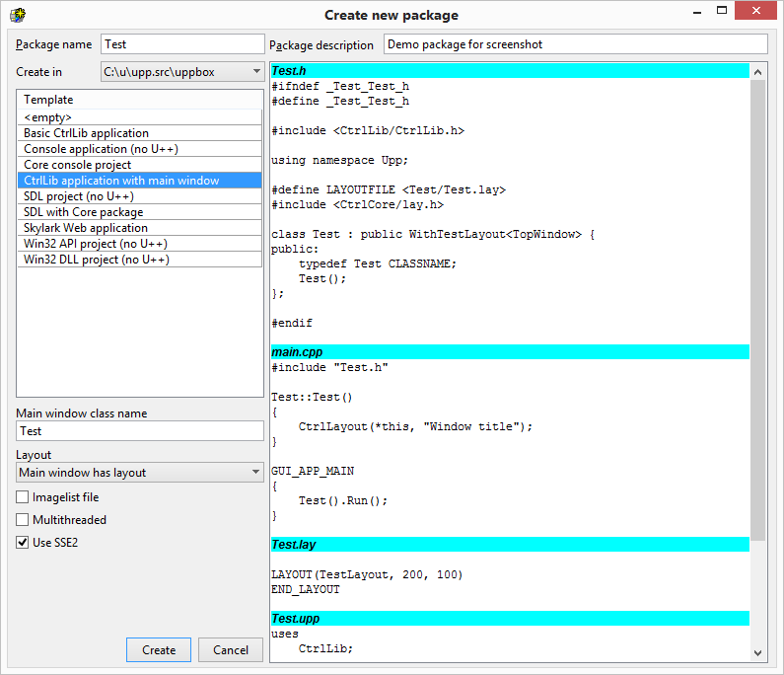784x675 pixels.
Task: Click the Package name input field
Action: tap(181, 44)
